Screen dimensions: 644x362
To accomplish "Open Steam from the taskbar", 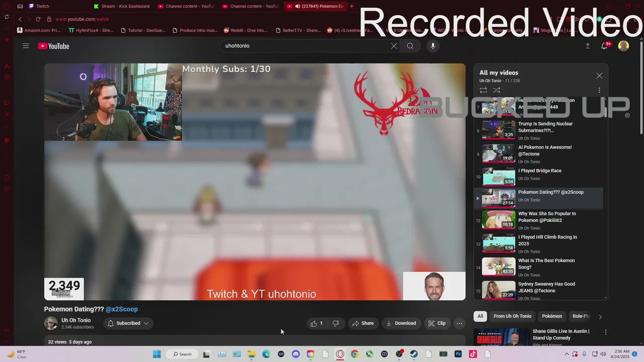I will (414, 354).
